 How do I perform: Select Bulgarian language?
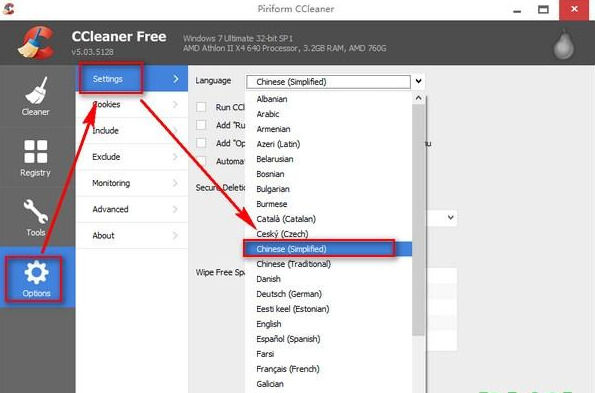click(x=328, y=189)
